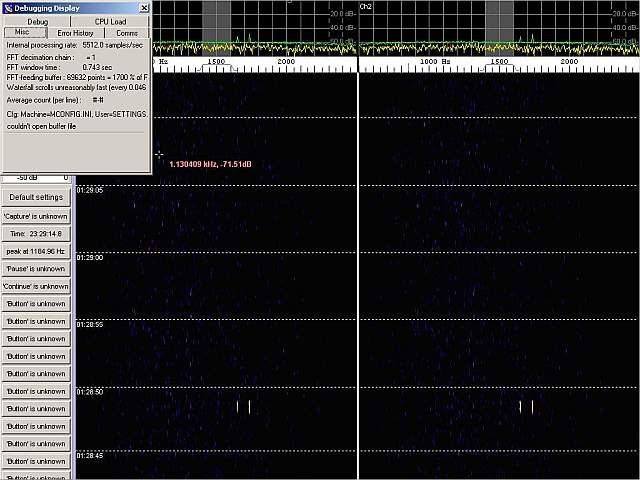Screen dimensions: 640x480
Task: Open the CPU Load tab
Action: (x=110, y=21)
